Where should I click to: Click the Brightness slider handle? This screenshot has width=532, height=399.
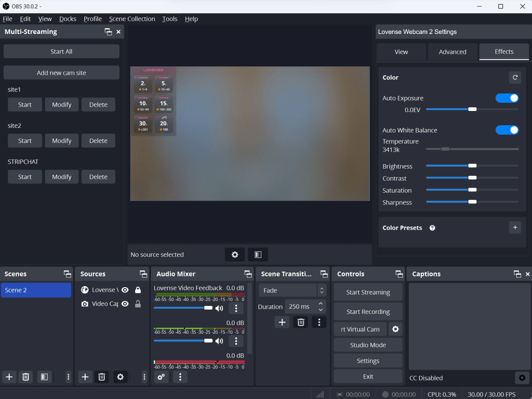coord(472,166)
